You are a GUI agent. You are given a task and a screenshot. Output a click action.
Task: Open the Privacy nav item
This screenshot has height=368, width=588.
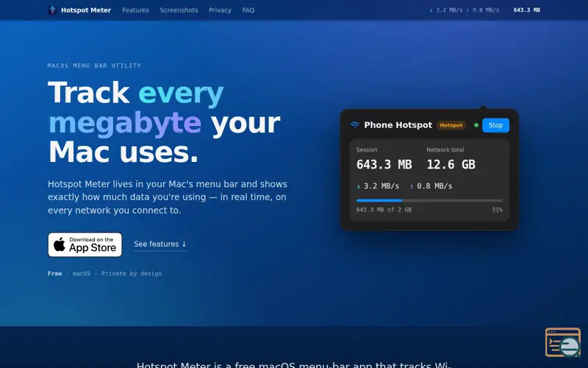coord(220,10)
